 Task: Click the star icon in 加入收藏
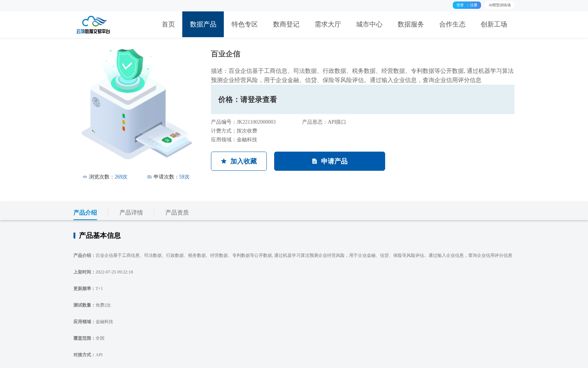224,161
